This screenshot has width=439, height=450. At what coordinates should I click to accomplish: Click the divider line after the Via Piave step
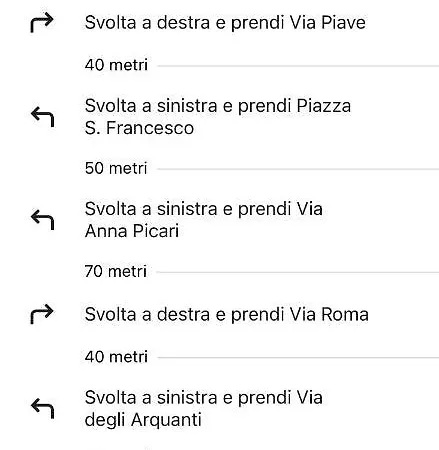pyautogui.click(x=298, y=66)
